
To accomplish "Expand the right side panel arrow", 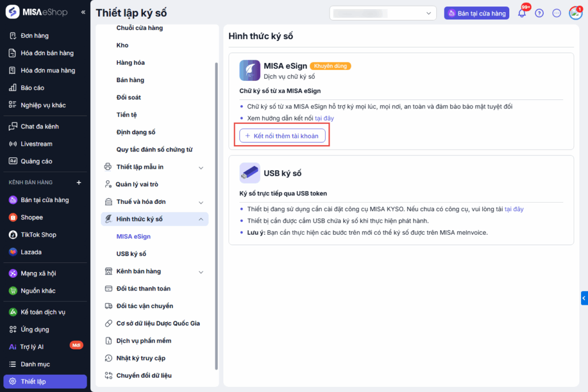I will 584,298.
